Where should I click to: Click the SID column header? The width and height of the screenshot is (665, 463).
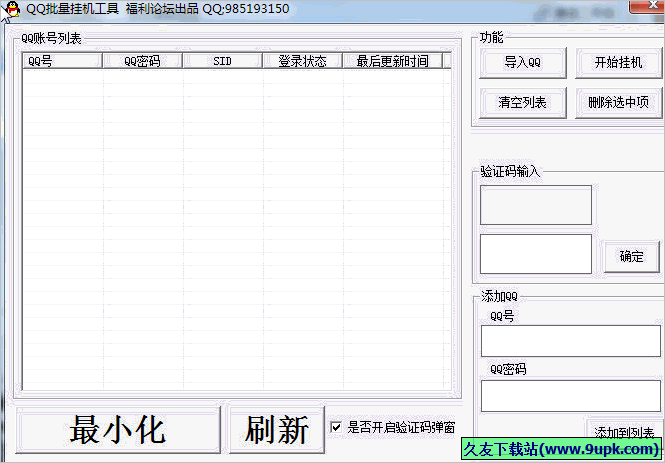click(x=223, y=61)
